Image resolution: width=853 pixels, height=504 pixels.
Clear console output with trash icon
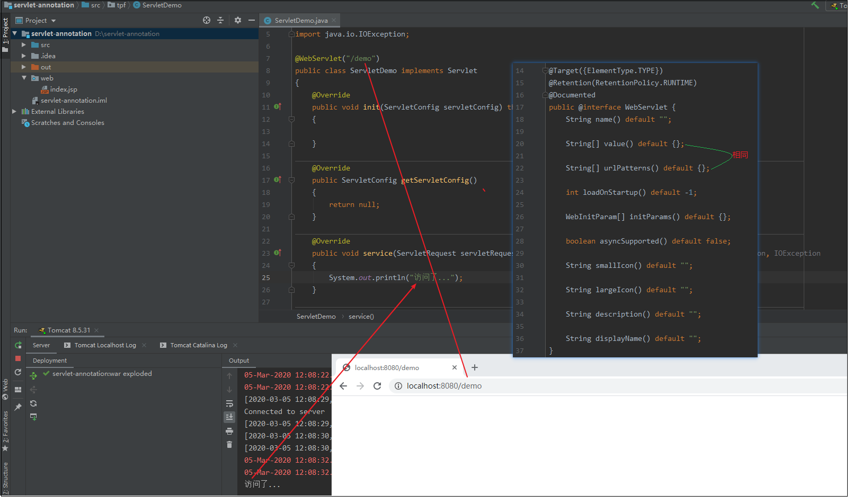tap(229, 445)
